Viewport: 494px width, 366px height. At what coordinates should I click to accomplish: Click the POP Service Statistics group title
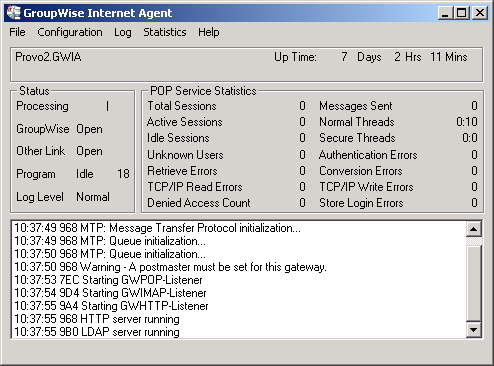pos(203,91)
